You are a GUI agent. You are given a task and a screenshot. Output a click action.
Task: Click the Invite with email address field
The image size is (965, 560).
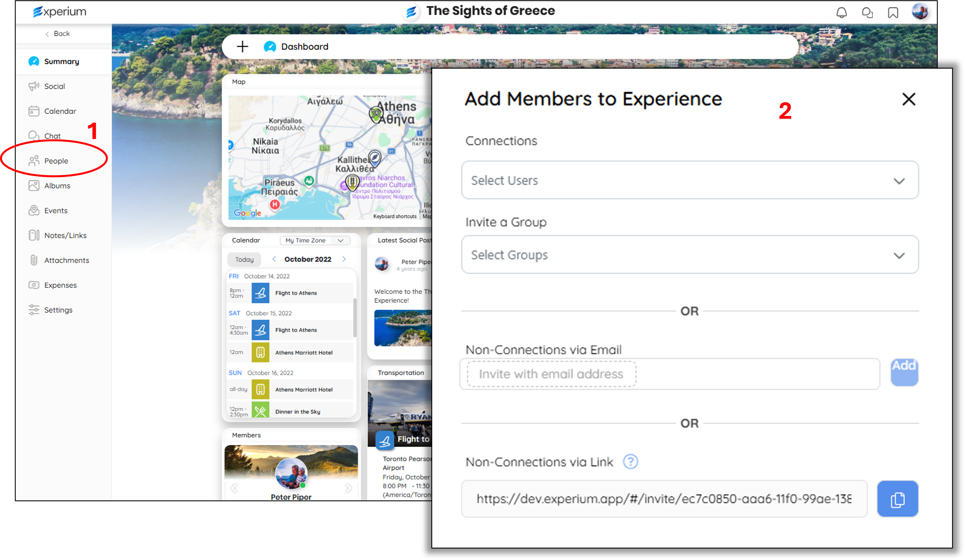[x=551, y=374]
